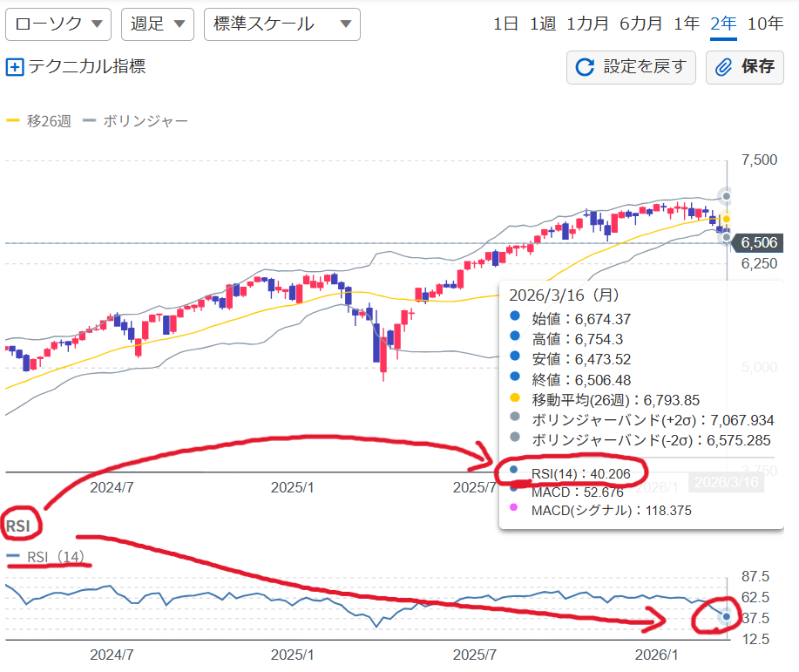The width and height of the screenshot is (799, 672).
Task: Click the paperclip icon in 保存 button
Action: [x=723, y=67]
